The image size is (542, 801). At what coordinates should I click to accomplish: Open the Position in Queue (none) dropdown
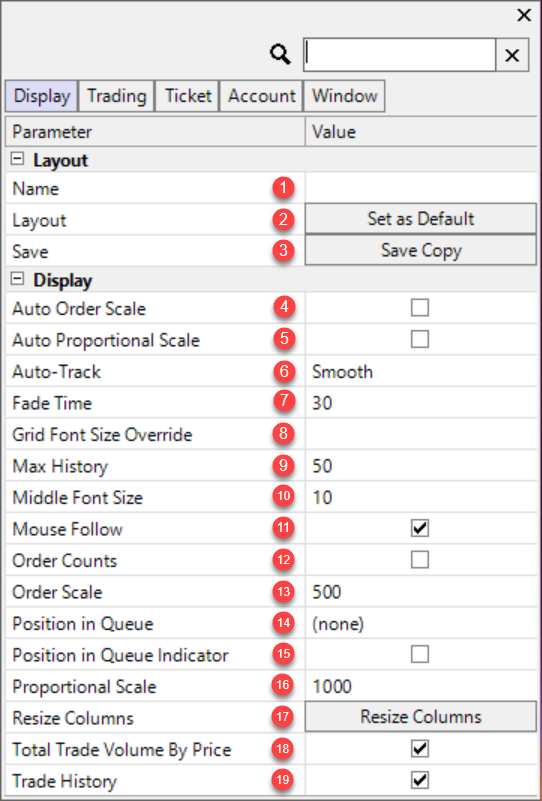click(421, 624)
